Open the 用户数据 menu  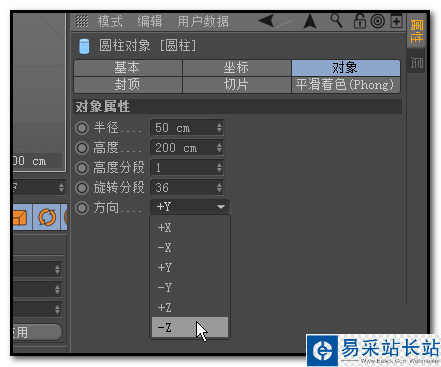coord(203,22)
